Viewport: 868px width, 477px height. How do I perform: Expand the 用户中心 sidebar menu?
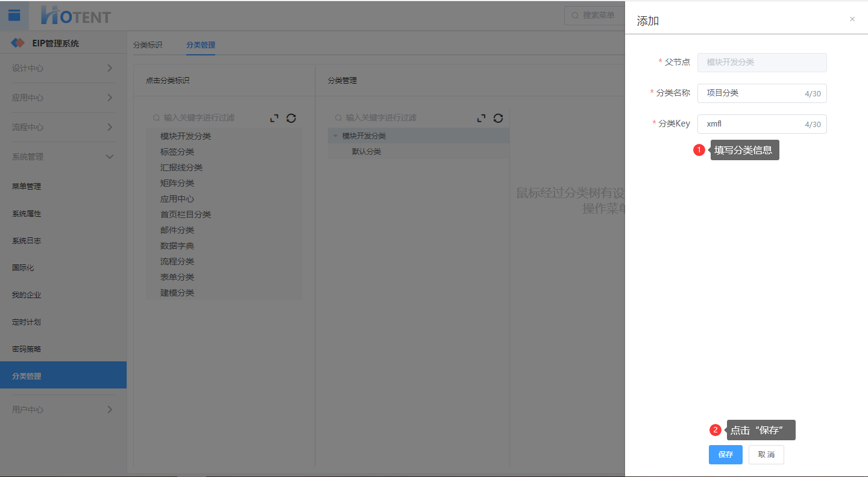(63, 410)
